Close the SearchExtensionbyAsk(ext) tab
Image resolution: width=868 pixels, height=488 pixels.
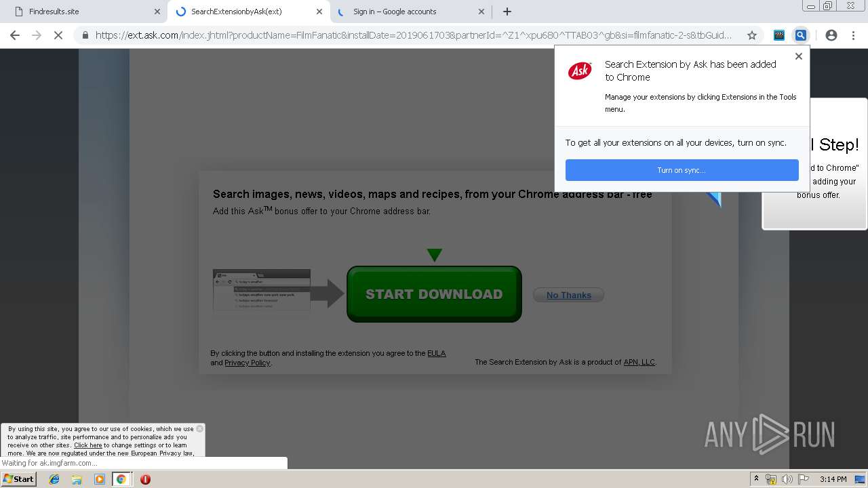click(x=319, y=12)
